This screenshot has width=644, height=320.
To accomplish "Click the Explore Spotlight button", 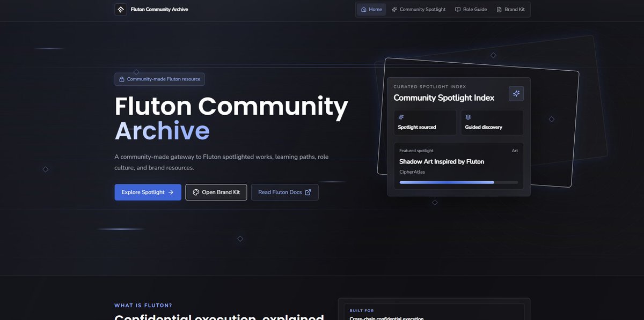I will click(148, 192).
